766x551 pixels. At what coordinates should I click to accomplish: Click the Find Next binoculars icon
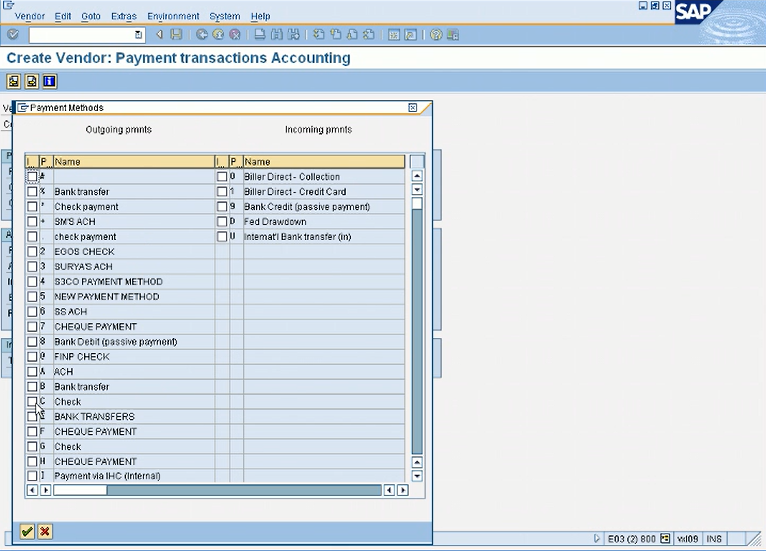[294, 35]
